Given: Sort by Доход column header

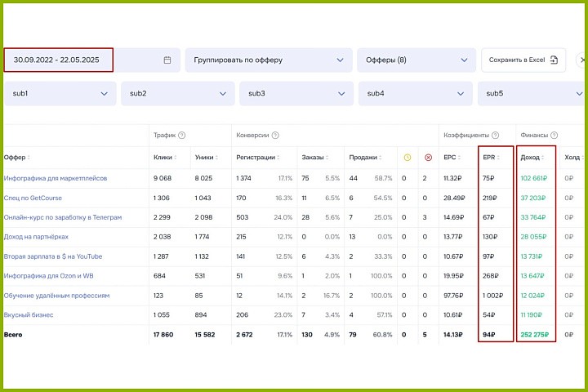Looking at the screenshot, I should [532, 158].
